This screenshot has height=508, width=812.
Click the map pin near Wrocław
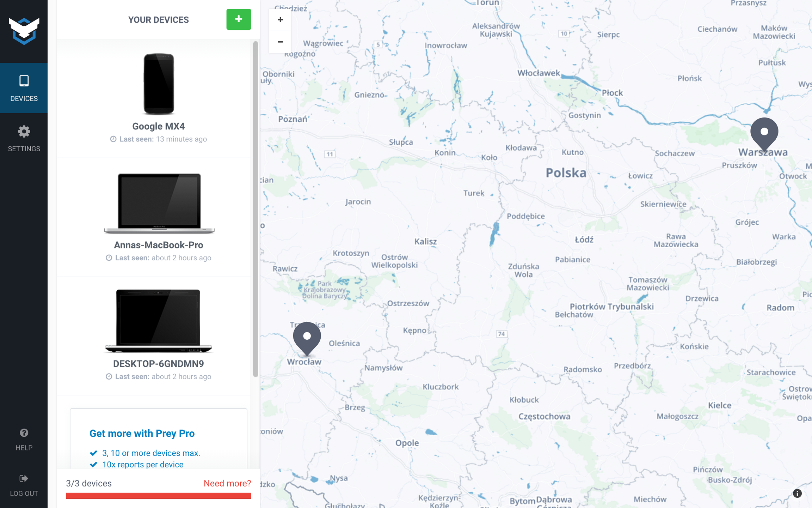(x=307, y=339)
